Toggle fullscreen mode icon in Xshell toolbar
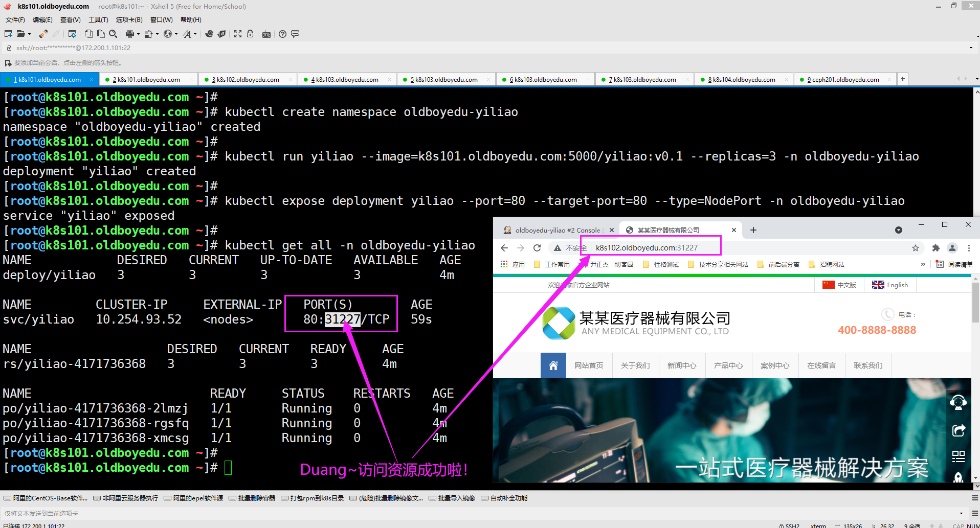The image size is (980, 528). pos(238,34)
